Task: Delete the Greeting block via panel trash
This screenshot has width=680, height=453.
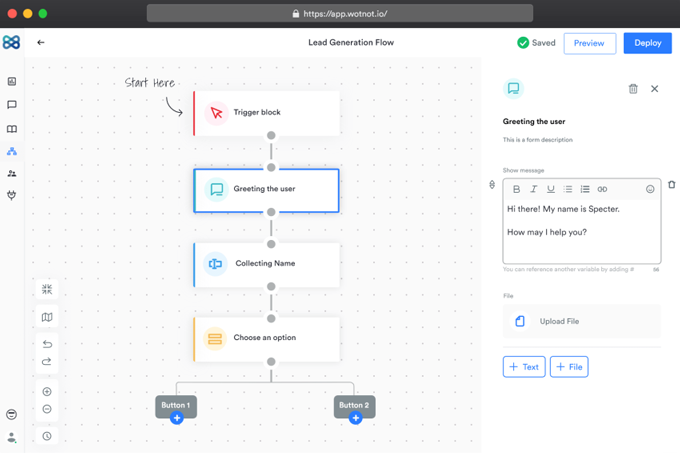Action: click(633, 89)
